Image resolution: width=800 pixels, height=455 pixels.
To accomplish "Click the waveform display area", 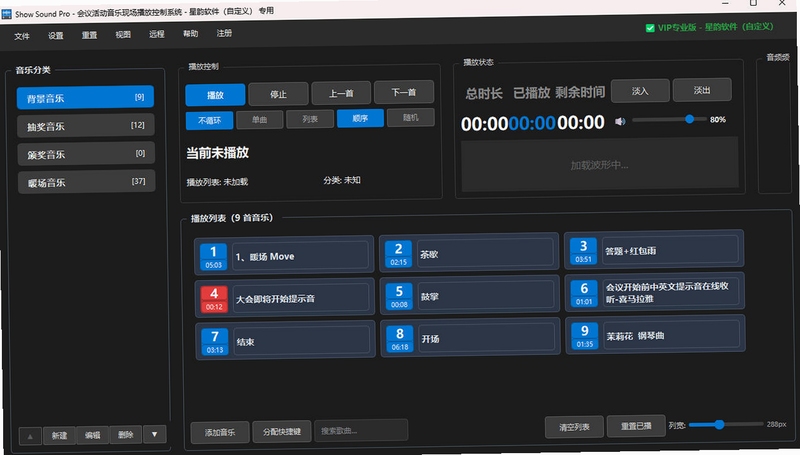I will pos(599,163).
